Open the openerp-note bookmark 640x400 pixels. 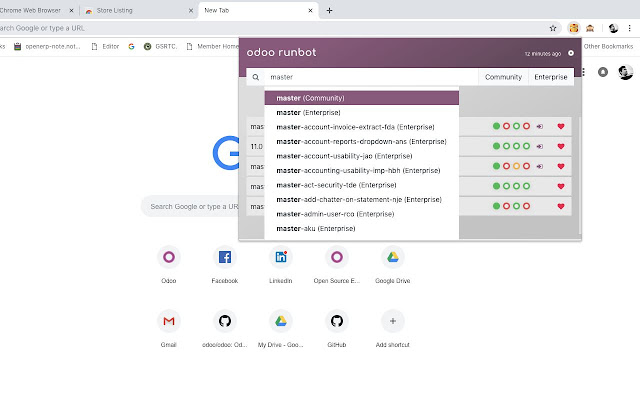47,47
